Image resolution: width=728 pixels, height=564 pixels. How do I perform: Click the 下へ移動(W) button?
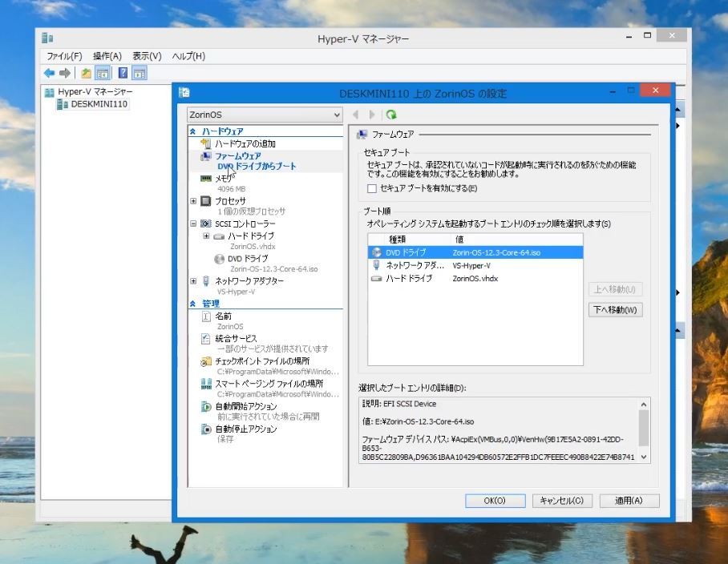point(615,310)
